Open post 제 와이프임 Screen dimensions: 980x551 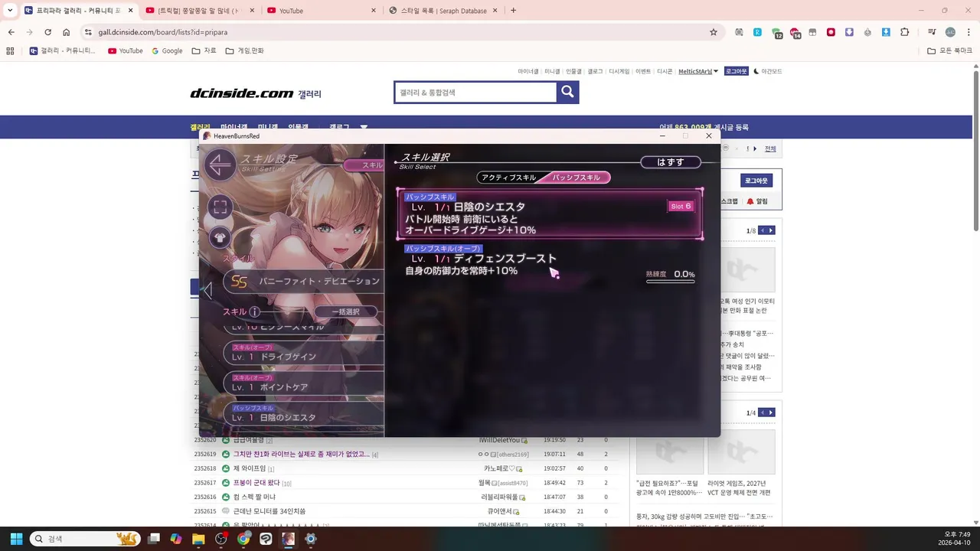249,468
